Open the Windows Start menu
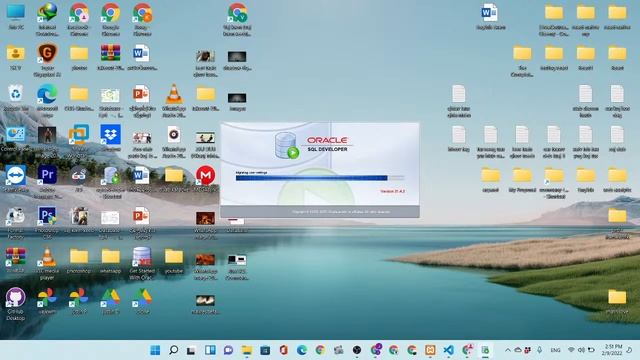Viewport: 640px width, 360px height. pyautogui.click(x=155, y=350)
